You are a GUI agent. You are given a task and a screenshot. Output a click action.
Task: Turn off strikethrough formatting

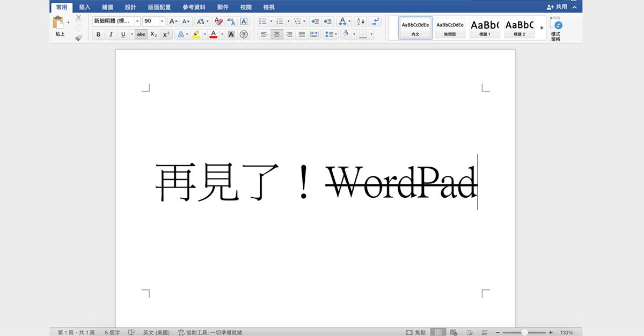(x=141, y=34)
